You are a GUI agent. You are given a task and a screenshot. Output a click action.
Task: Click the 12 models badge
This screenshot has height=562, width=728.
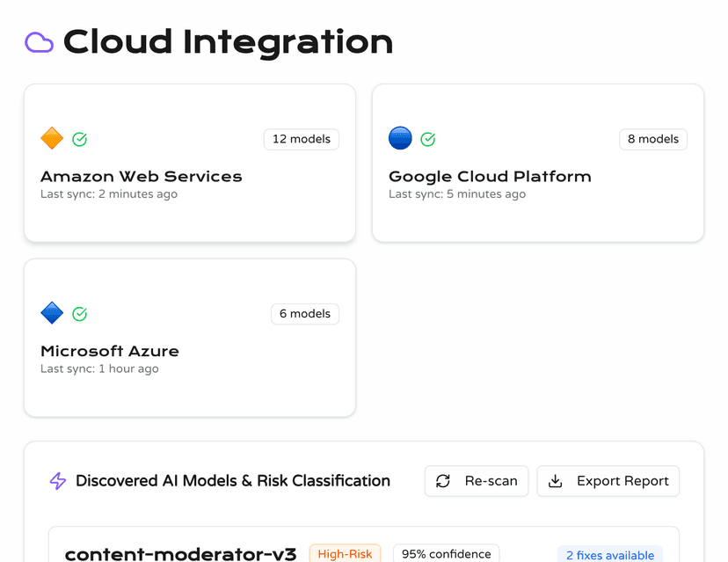[302, 139]
